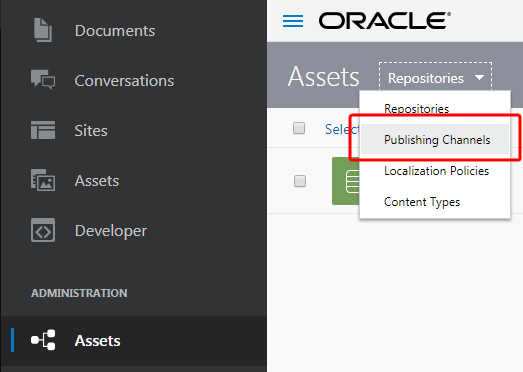Image resolution: width=523 pixels, height=372 pixels.
Task: Click the Oracle logo
Action: click(x=385, y=20)
